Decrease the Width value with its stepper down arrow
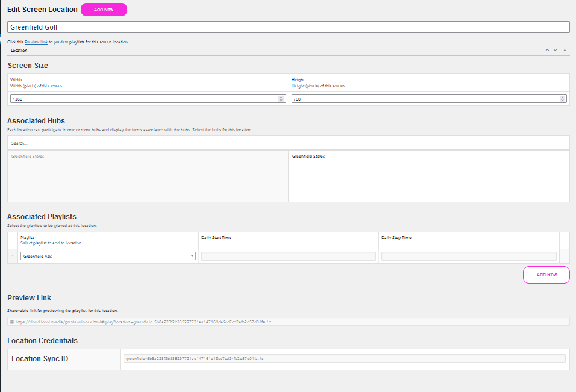The width and height of the screenshot is (576, 392). point(282,100)
